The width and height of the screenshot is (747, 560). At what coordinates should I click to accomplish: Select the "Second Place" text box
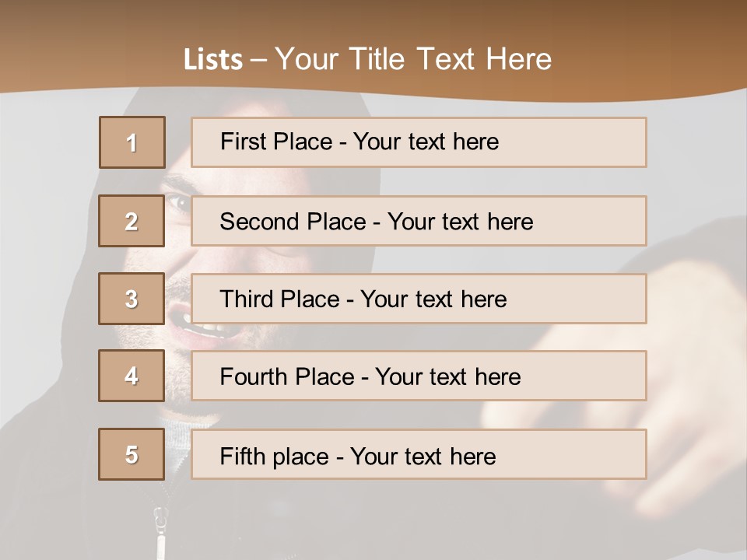click(419, 221)
